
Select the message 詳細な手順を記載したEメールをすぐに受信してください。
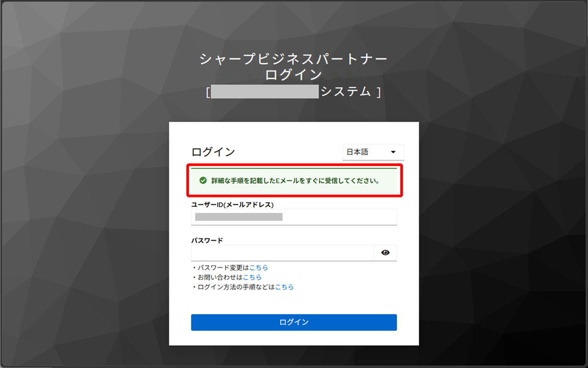295,181
